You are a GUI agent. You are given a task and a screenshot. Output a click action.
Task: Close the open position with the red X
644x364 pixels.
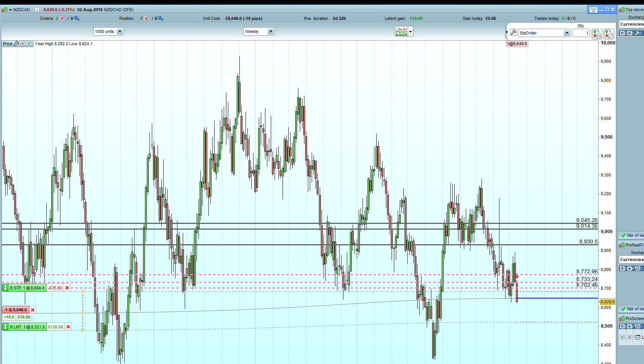pos(146,18)
